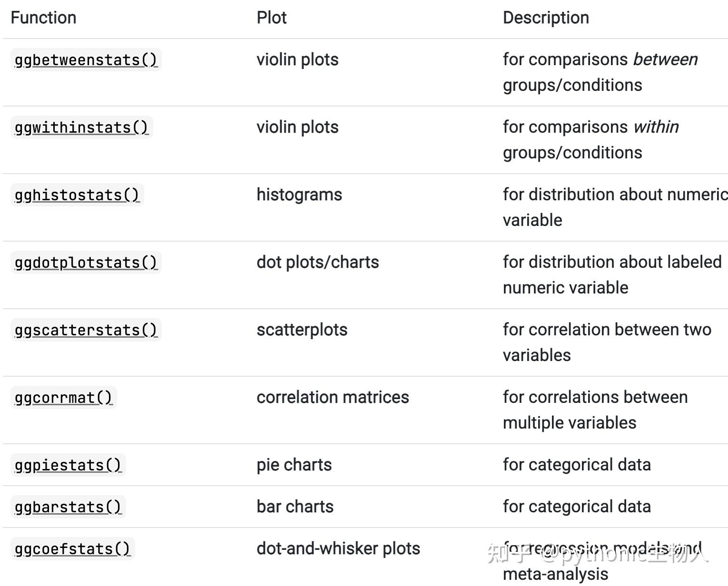
Task: Open the ggscatterstats() documentation link
Action: coord(86,330)
